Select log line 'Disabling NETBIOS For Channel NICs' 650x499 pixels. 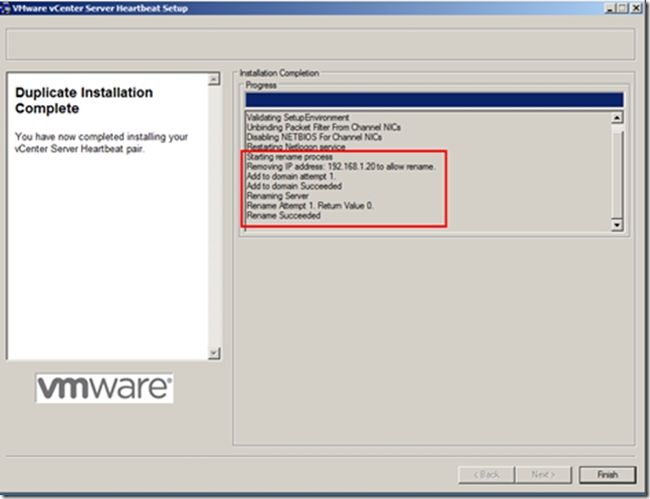pos(314,137)
